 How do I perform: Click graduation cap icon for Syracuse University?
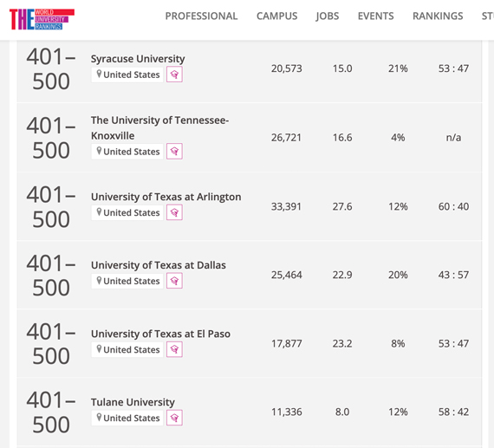coord(174,75)
